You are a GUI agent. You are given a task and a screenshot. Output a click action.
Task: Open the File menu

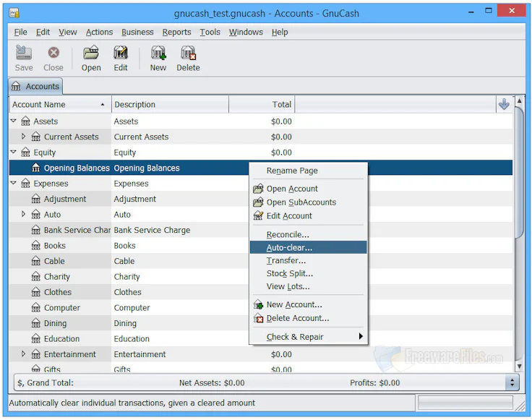point(21,32)
